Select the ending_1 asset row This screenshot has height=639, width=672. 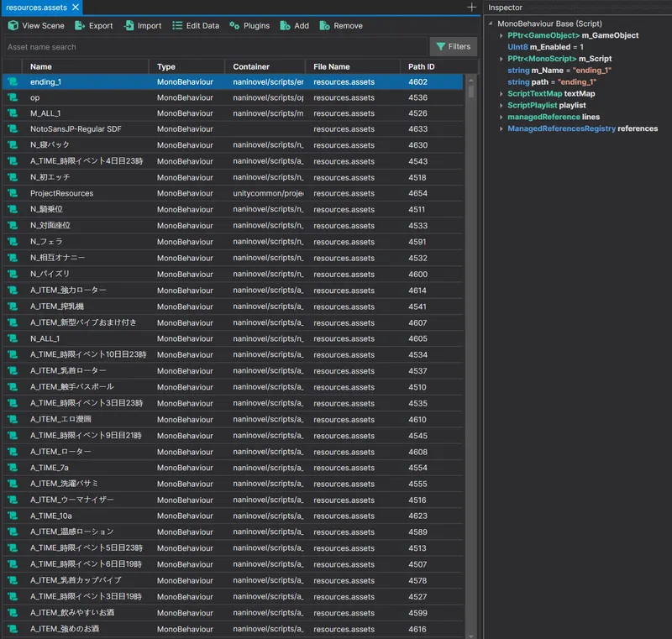click(233, 81)
